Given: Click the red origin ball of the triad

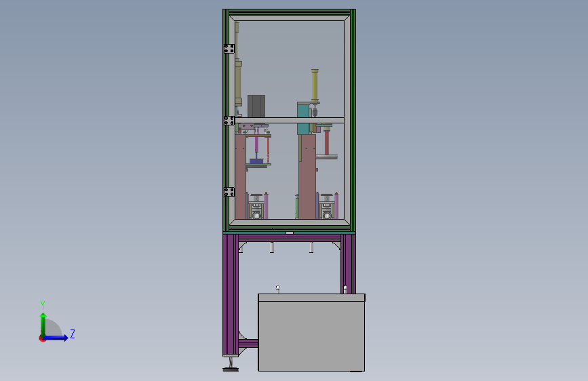Looking at the screenshot, I should pos(42,338).
